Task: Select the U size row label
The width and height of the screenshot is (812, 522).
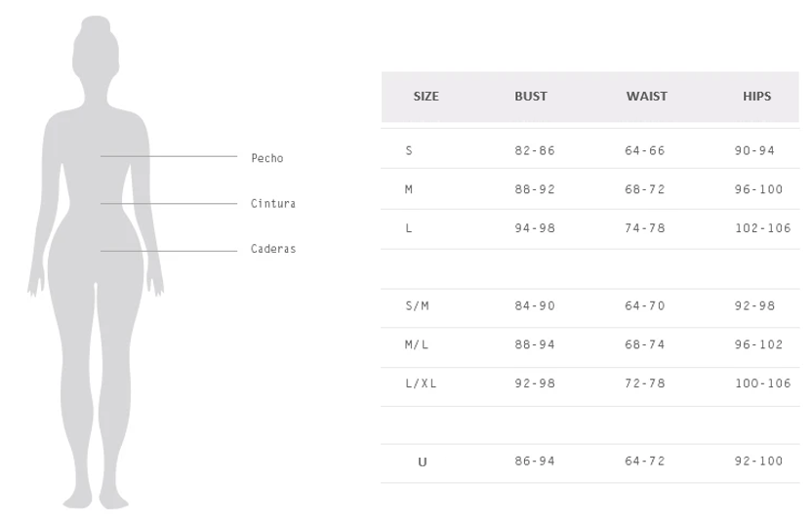Action: click(x=423, y=462)
